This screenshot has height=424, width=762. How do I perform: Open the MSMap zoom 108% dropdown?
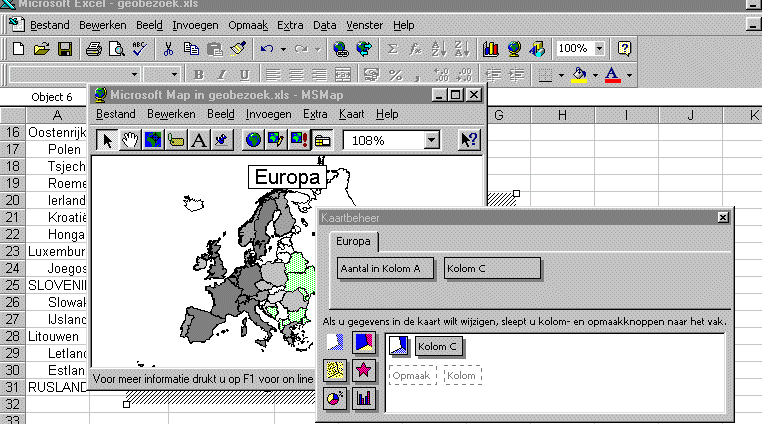431,141
